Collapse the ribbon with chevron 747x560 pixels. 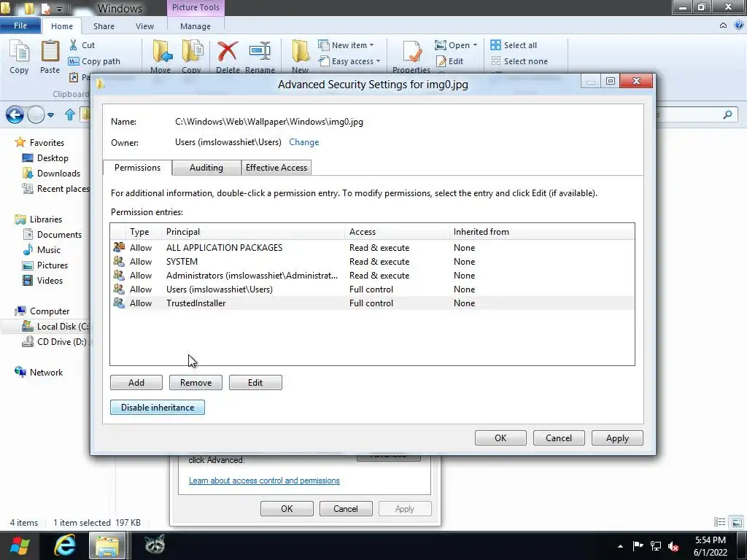tap(723, 26)
